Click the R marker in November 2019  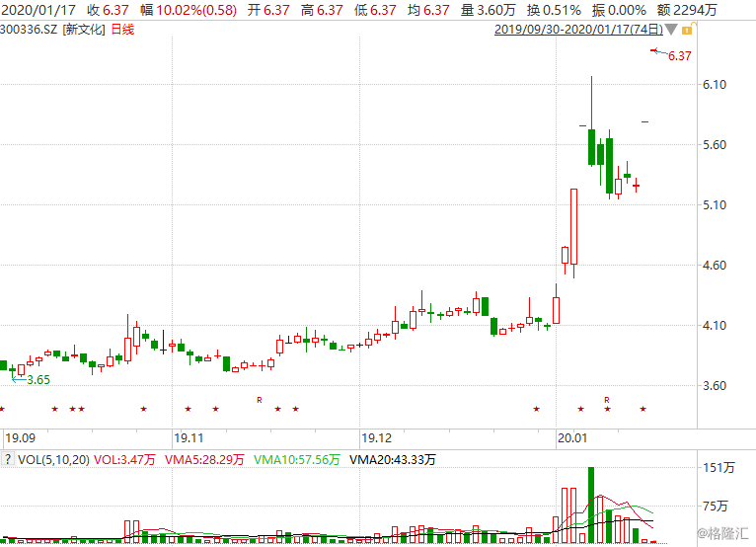pyautogui.click(x=260, y=400)
